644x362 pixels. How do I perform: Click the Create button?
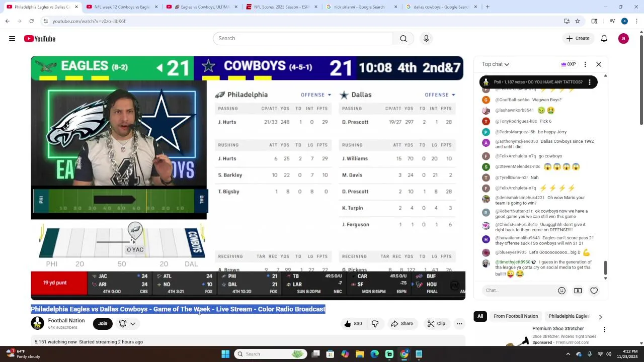pyautogui.click(x=578, y=39)
